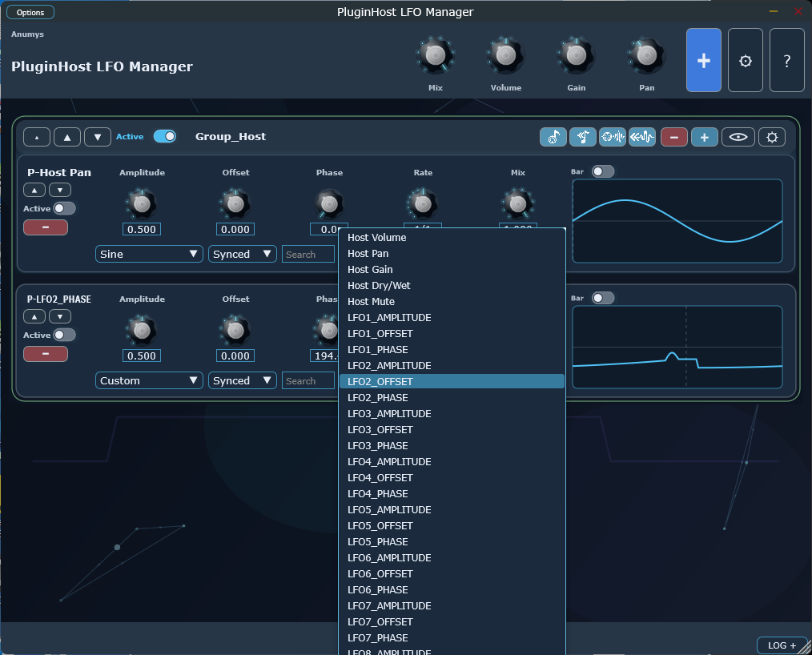Screen dimensions: 812x655
Task: Select Host Volume from parameter list
Action: coord(452,238)
